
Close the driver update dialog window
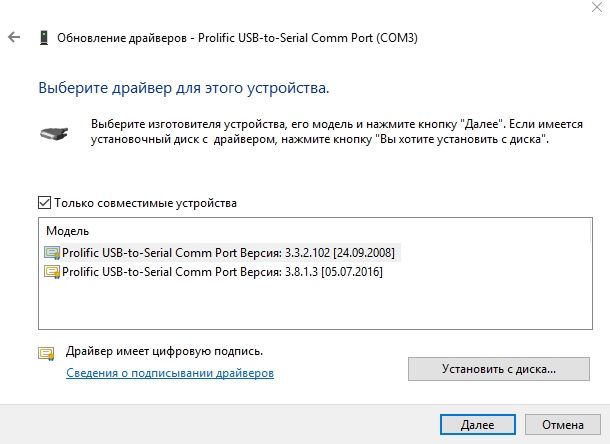[x=597, y=7]
